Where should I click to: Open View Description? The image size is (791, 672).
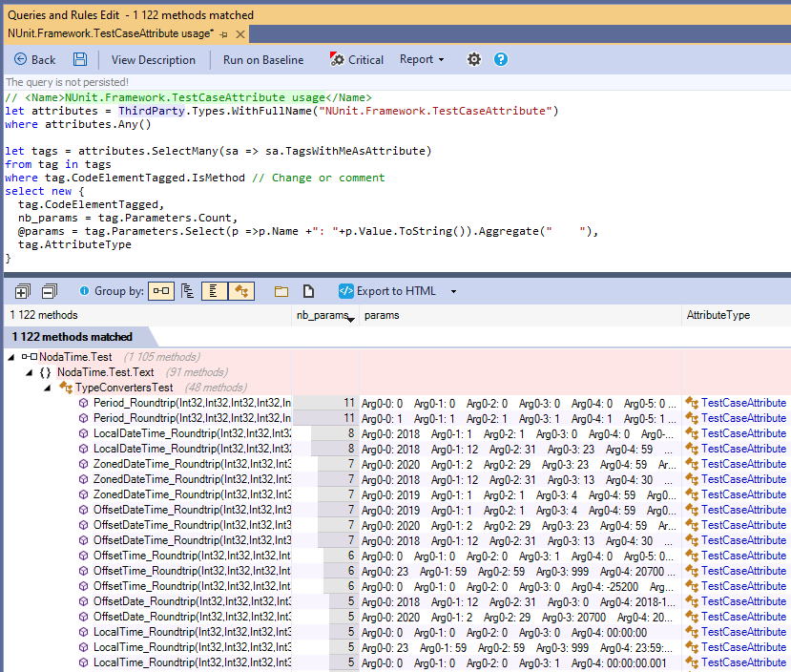coord(153,59)
